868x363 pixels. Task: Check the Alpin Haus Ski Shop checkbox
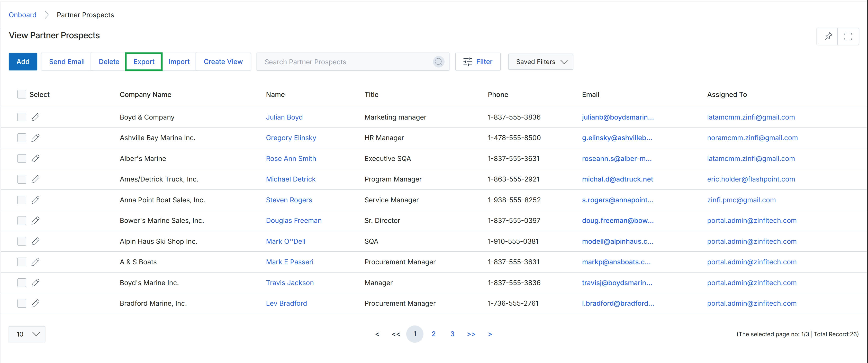[22, 241]
